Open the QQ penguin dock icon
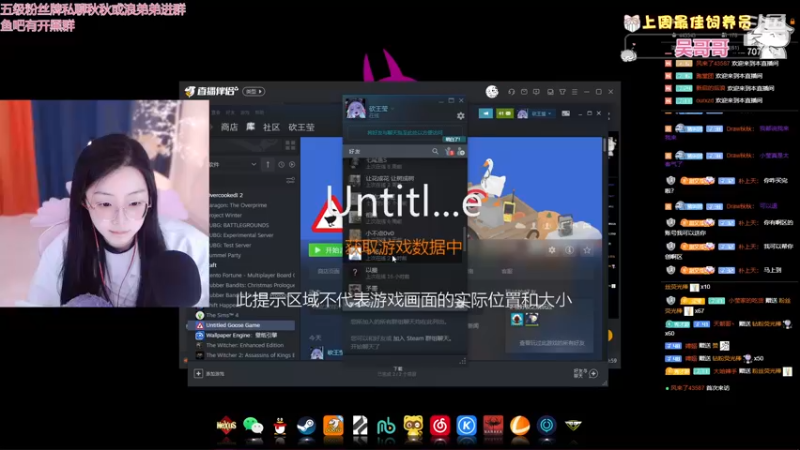 click(280, 426)
